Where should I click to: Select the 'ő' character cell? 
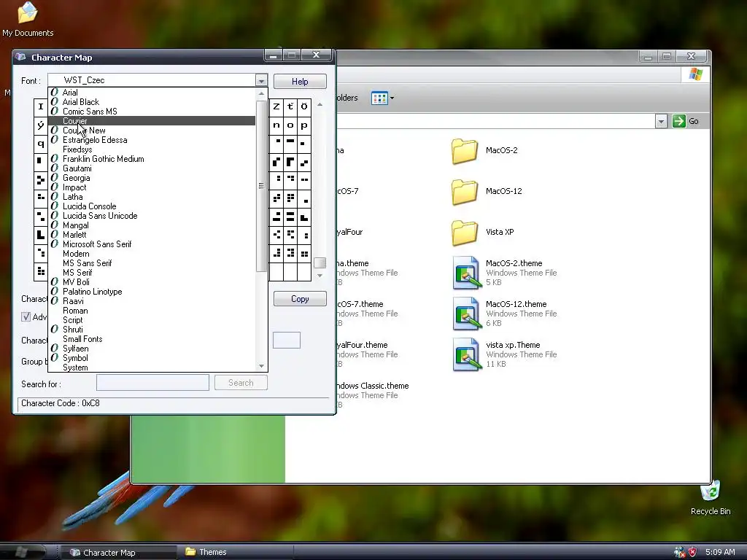tap(304, 106)
